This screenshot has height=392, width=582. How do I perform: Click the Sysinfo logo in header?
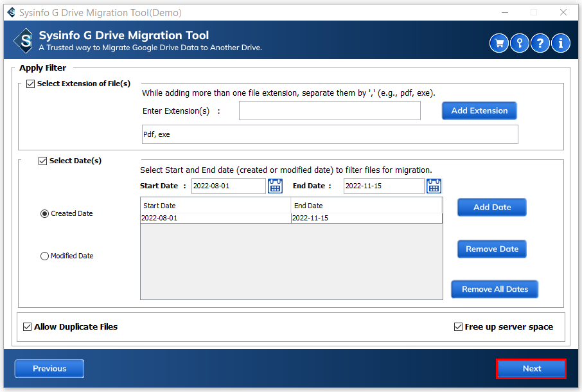tap(23, 41)
